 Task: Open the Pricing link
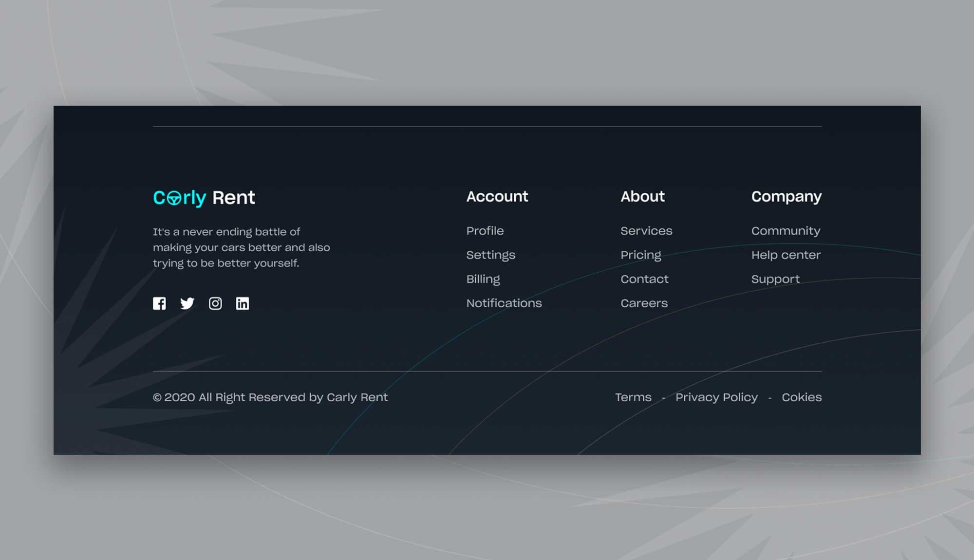click(641, 255)
